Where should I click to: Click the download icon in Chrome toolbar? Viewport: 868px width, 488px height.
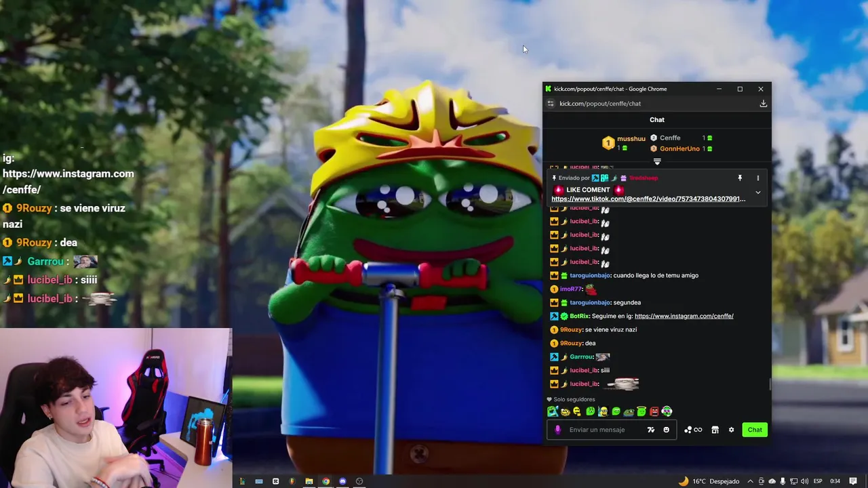coord(763,104)
